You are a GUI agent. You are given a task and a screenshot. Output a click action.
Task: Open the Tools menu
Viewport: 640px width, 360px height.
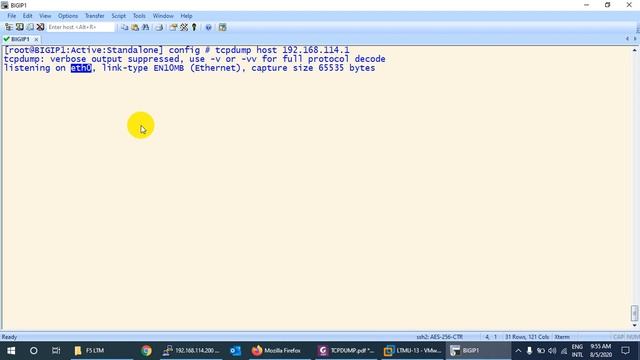(139, 16)
